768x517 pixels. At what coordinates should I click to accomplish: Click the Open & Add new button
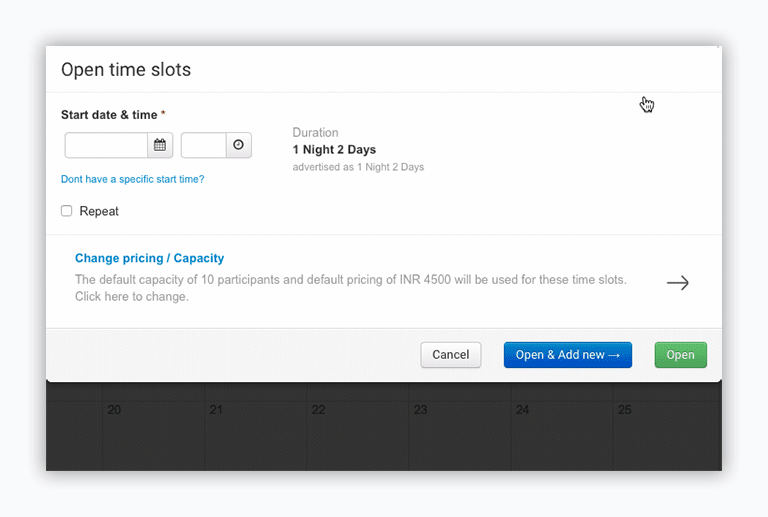coord(567,355)
